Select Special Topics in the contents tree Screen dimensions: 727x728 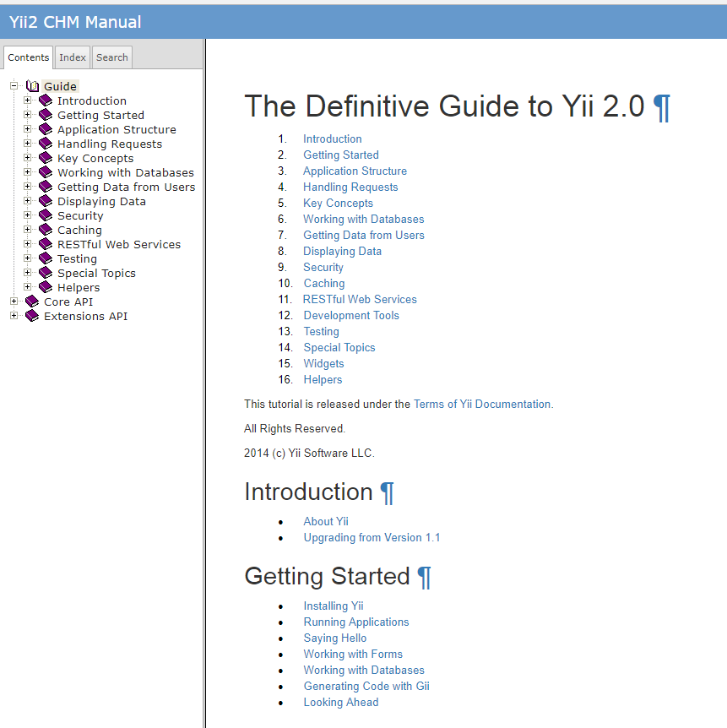coord(96,273)
